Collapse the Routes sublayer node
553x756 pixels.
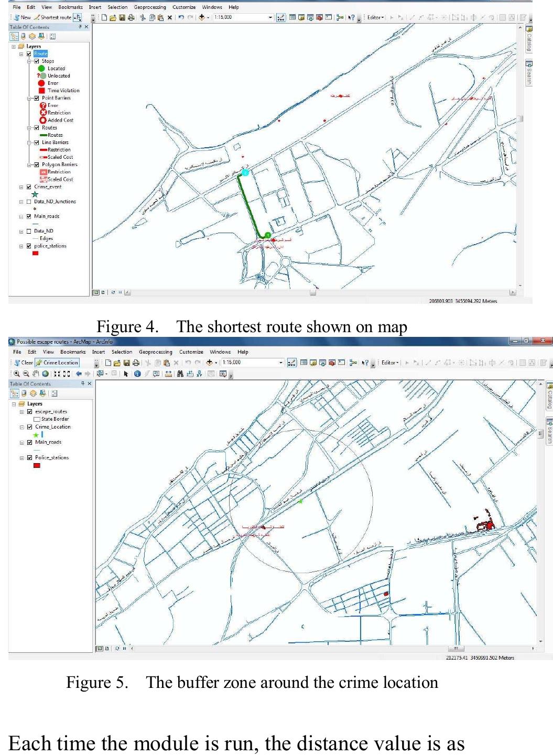[29, 128]
